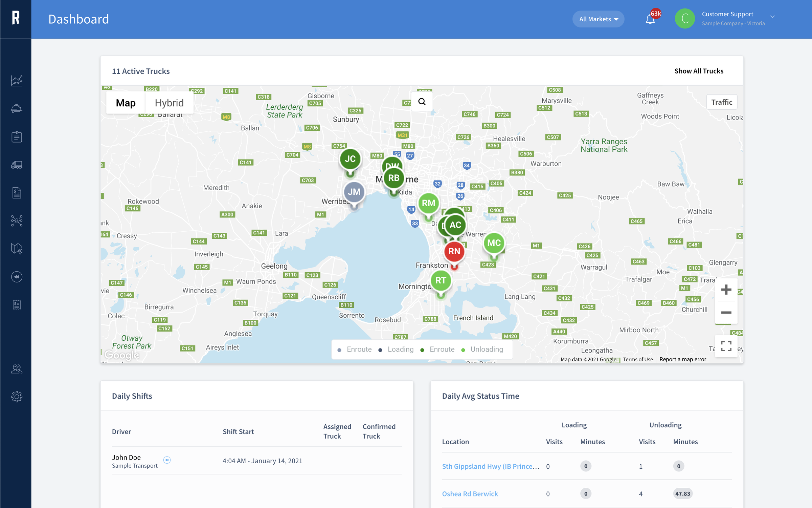Viewport: 812px width, 508px height.
Task: Toggle the Traffic layer on map
Action: tap(722, 102)
